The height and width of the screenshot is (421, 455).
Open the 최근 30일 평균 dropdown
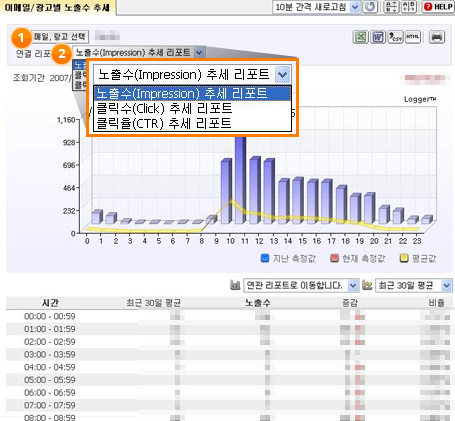tap(414, 285)
